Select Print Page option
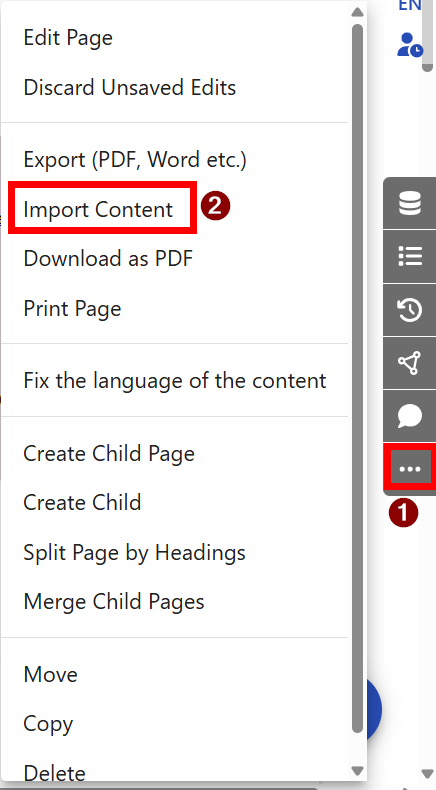436x790 pixels. (x=72, y=308)
